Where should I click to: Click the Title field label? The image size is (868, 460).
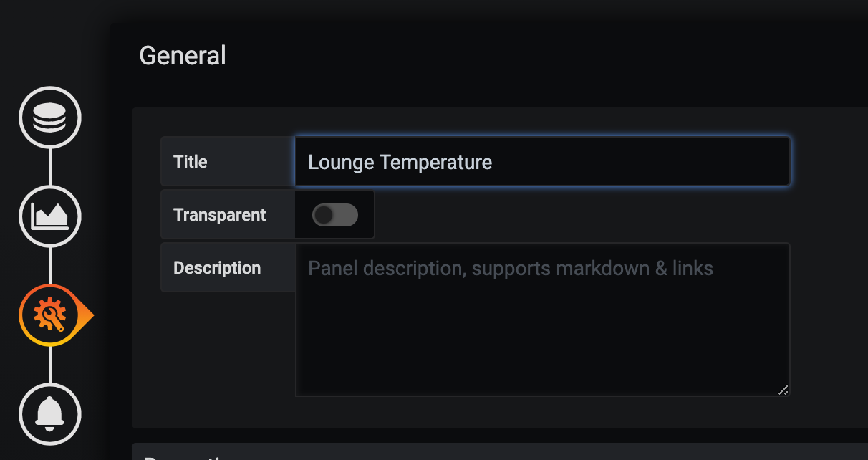pyautogui.click(x=191, y=162)
